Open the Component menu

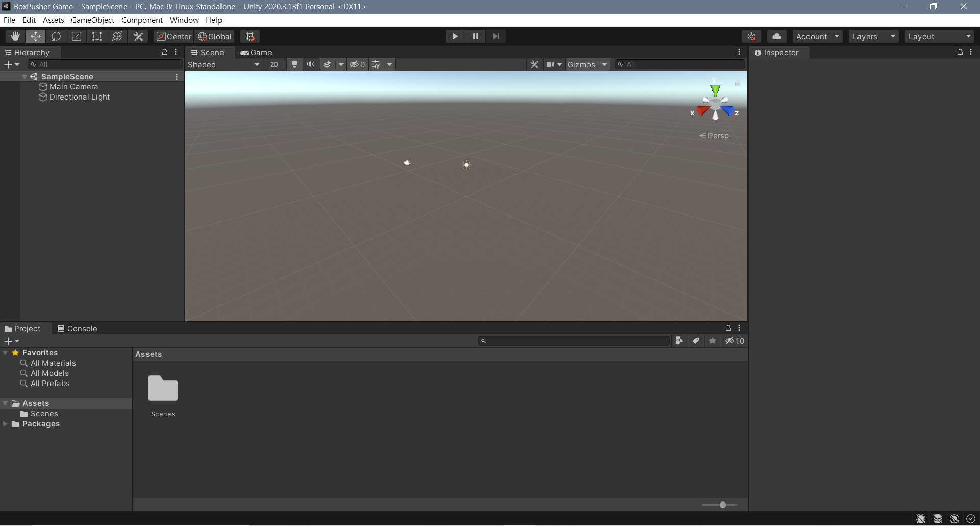click(142, 20)
